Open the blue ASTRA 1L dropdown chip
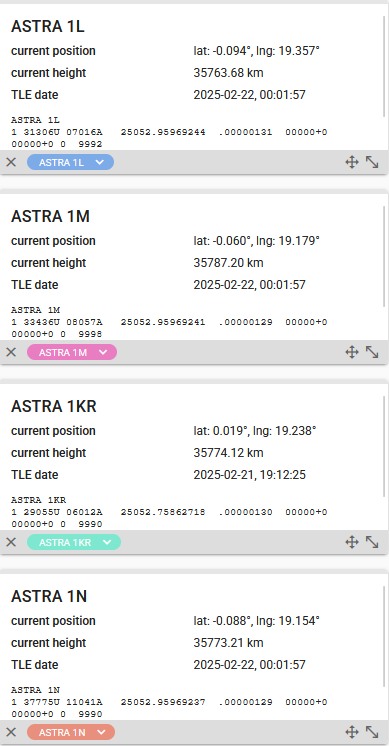The image size is (389, 746). (x=70, y=162)
